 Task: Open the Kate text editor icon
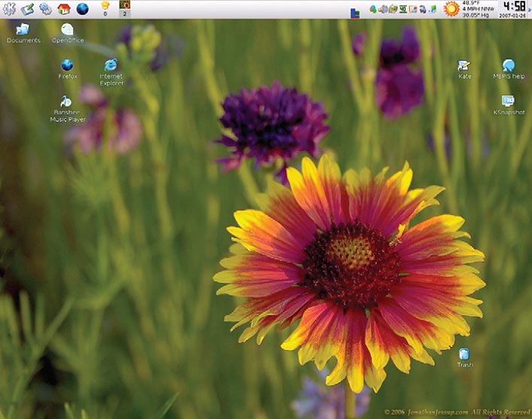point(464,66)
